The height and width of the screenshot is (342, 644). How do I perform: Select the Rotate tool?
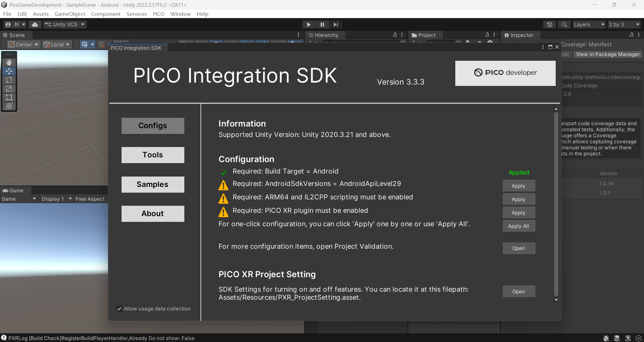9,80
